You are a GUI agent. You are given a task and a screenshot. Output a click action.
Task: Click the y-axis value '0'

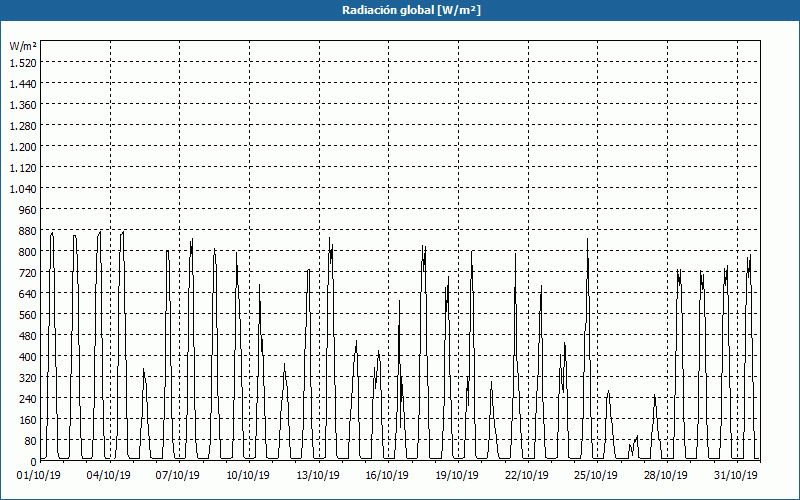pyautogui.click(x=34, y=462)
